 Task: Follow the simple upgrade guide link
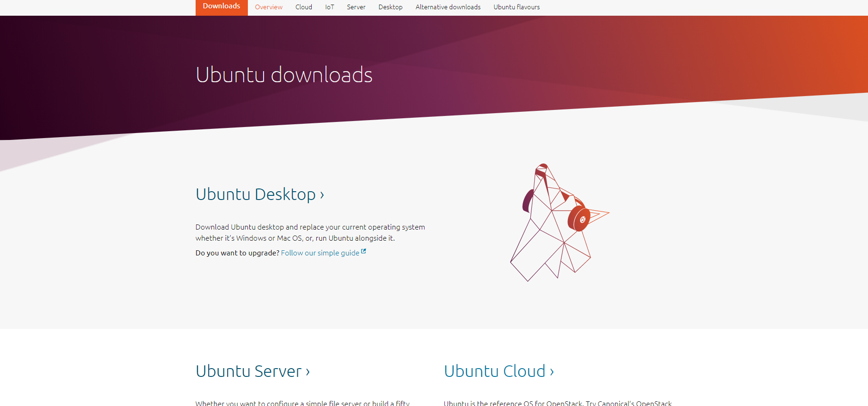pos(320,253)
